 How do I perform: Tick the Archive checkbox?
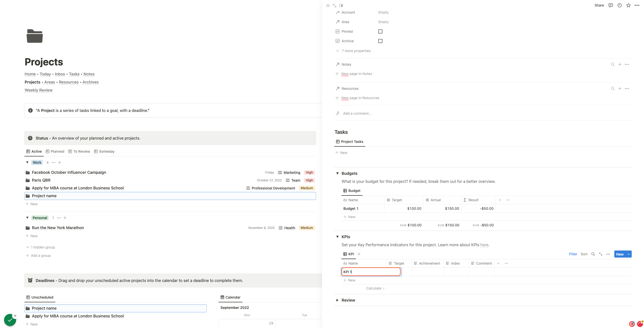pos(380,41)
